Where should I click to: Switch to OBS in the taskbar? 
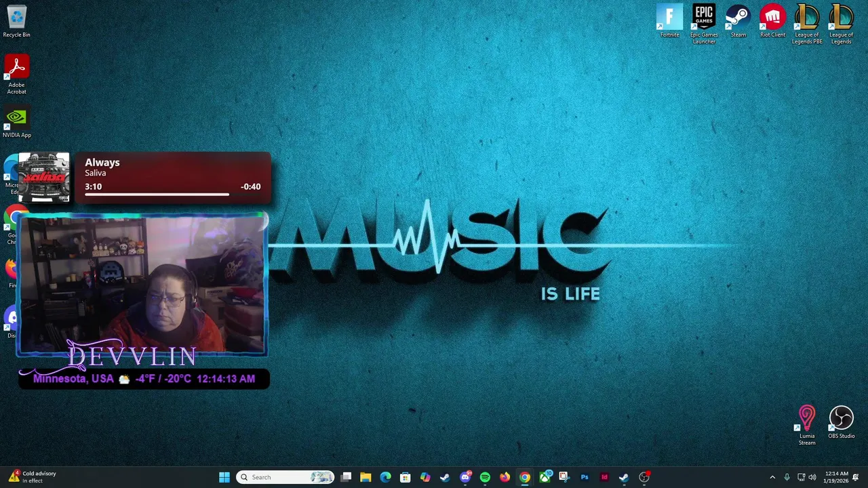[x=644, y=477]
